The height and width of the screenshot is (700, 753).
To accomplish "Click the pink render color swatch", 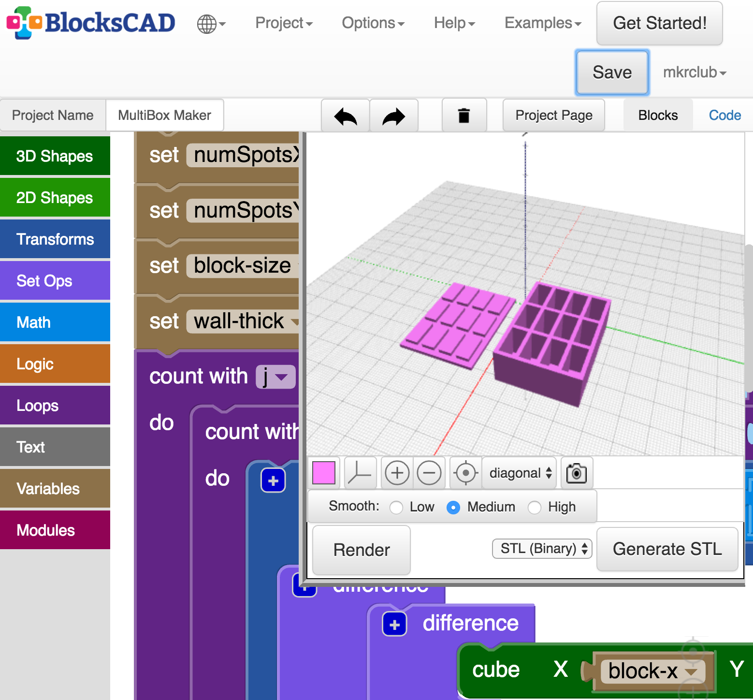I will (x=323, y=473).
